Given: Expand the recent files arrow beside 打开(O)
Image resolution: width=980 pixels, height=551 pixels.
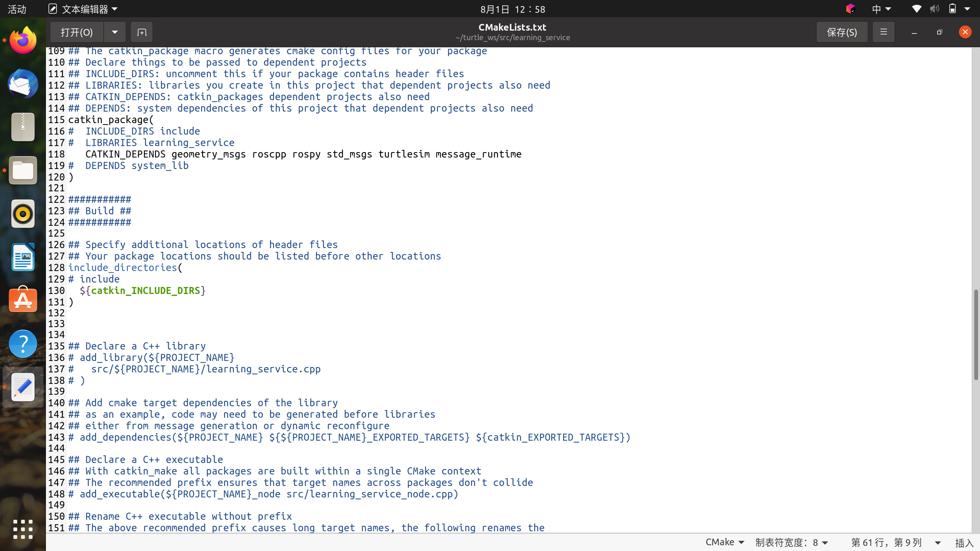Looking at the screenshot, I should (x=115, y=32).
